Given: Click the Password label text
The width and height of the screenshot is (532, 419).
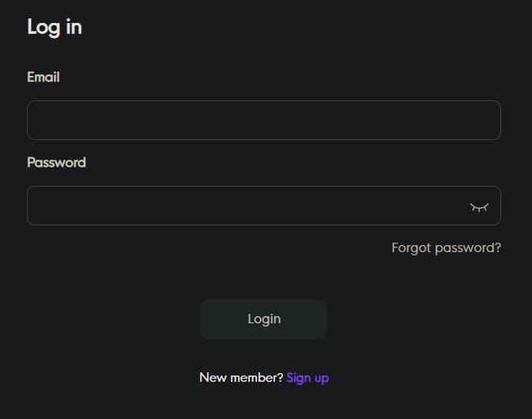Looking at the screenshot, I should pos(56,162).
